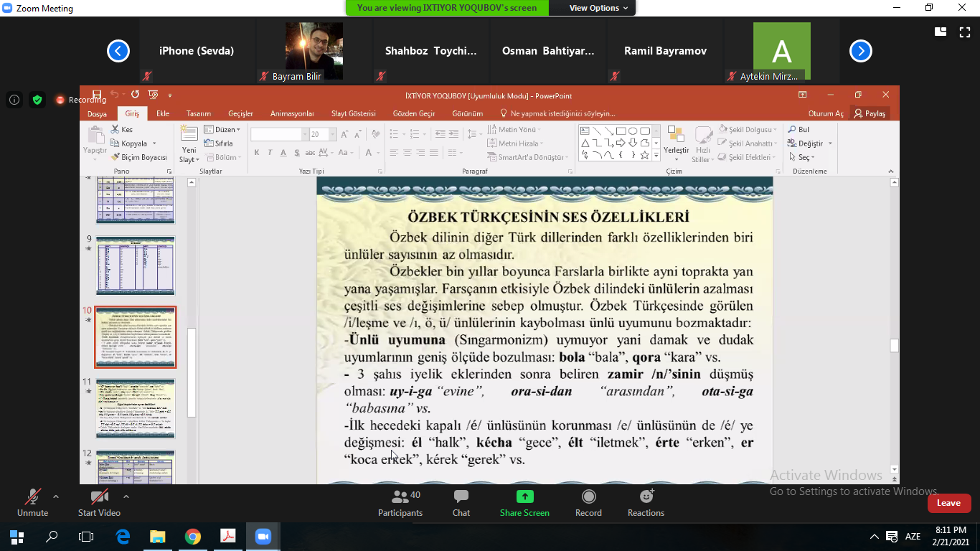Open Zoom Chat panel
The height and width of the screenshot is (551, 980).
pos(461,502)
